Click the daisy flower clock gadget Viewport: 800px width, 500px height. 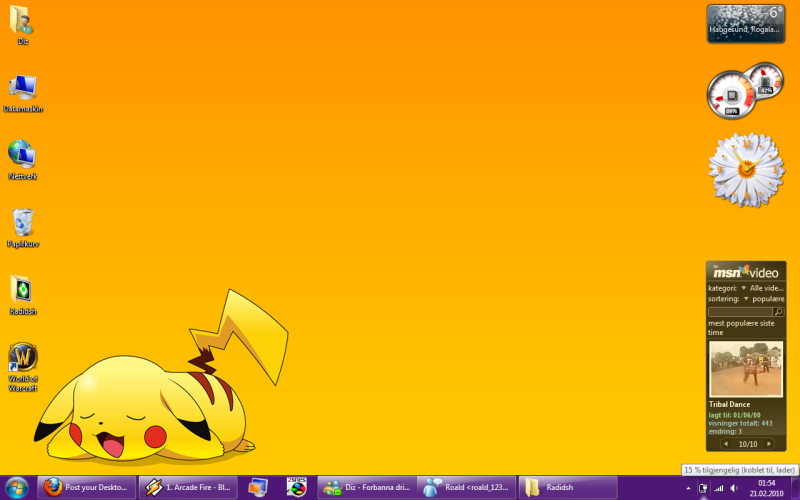746,170
